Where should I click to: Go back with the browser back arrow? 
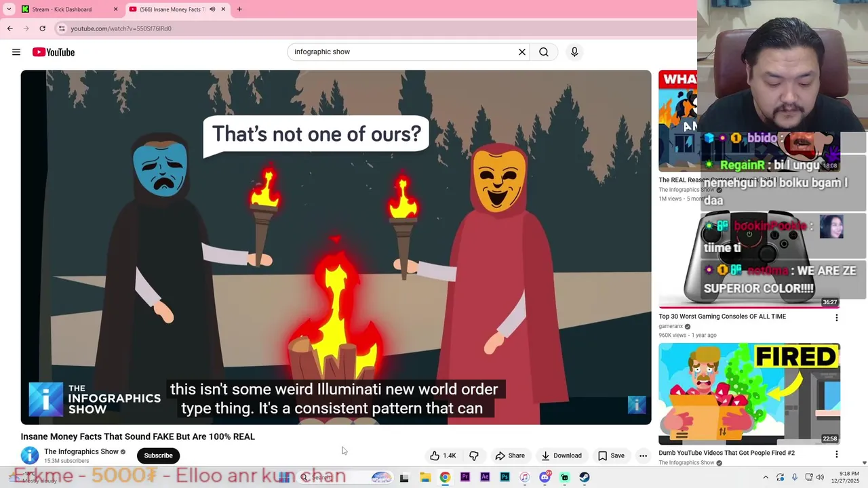(x=9, y=28)
